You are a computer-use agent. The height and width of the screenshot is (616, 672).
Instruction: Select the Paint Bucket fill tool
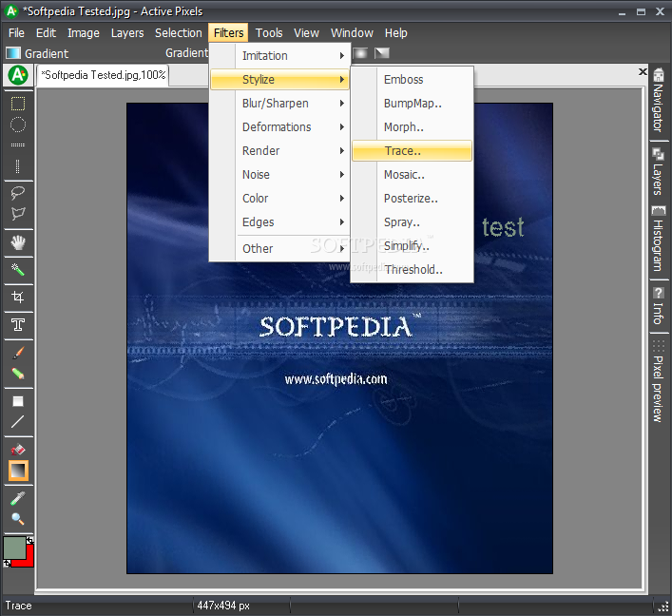pos(18,450)
